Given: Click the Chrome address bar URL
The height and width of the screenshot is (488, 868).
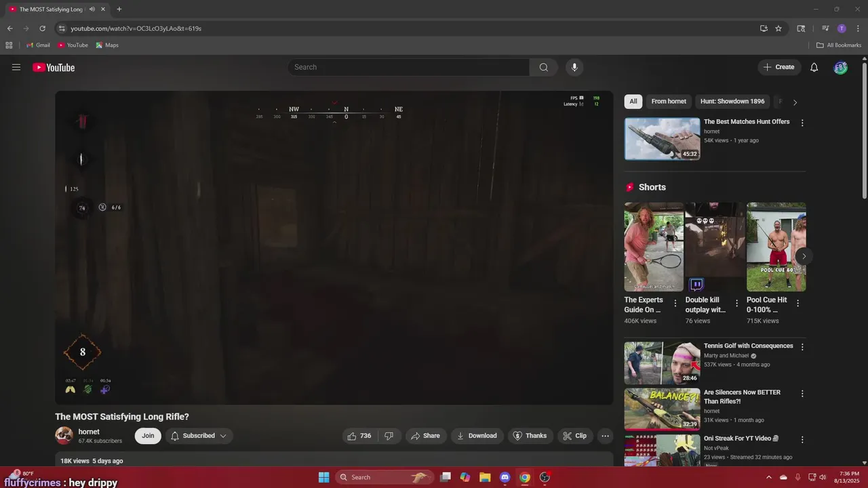Looking at the screenshot, I should 136,28.
